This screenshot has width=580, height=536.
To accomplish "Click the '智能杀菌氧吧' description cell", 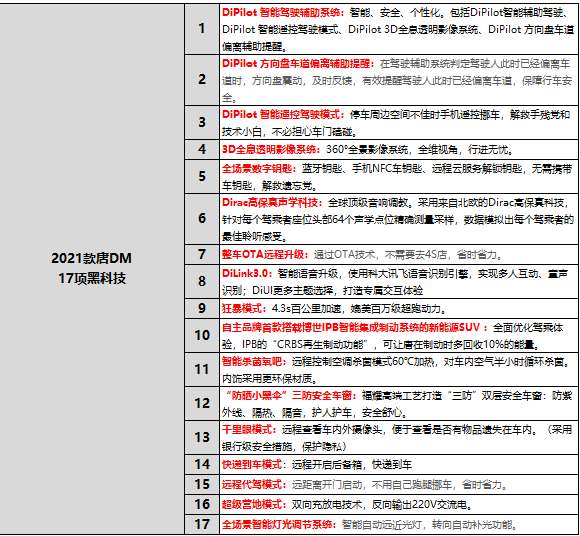I will (x=399, y=369).
